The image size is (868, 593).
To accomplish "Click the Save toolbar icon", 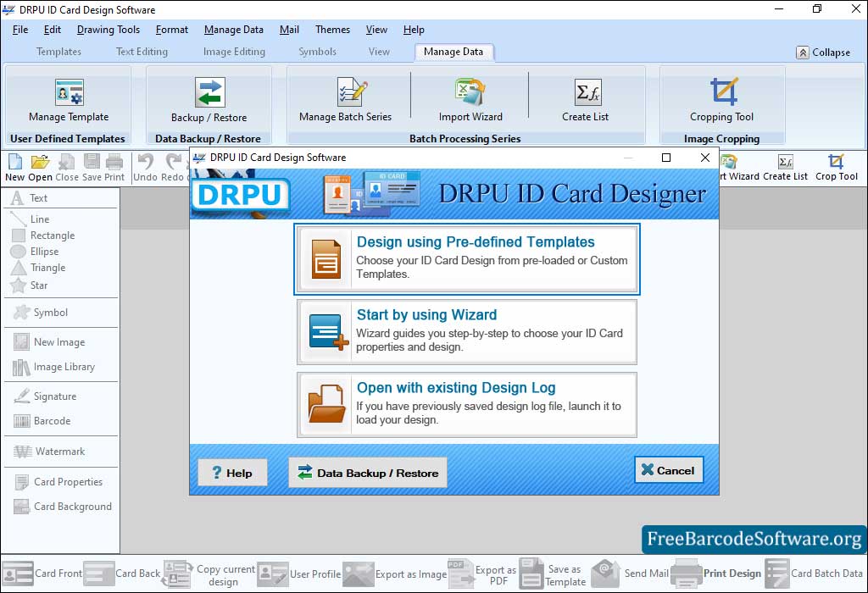I will [92, 168].
